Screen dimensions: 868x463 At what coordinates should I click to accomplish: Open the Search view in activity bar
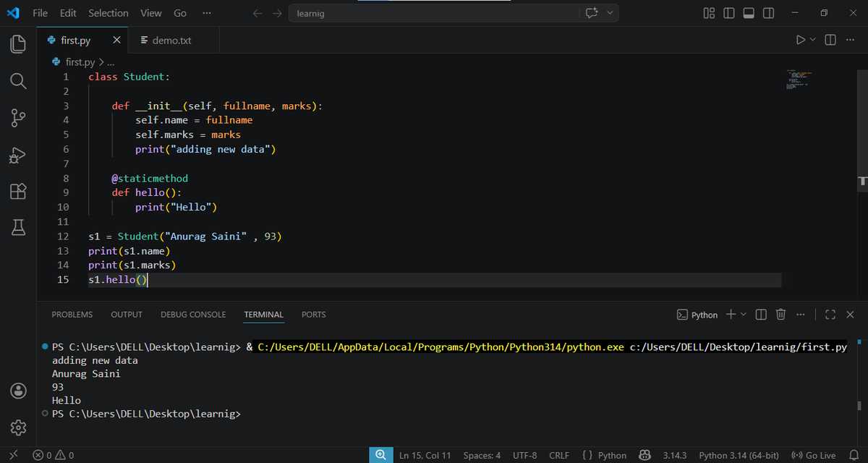(x=18, y=81)
